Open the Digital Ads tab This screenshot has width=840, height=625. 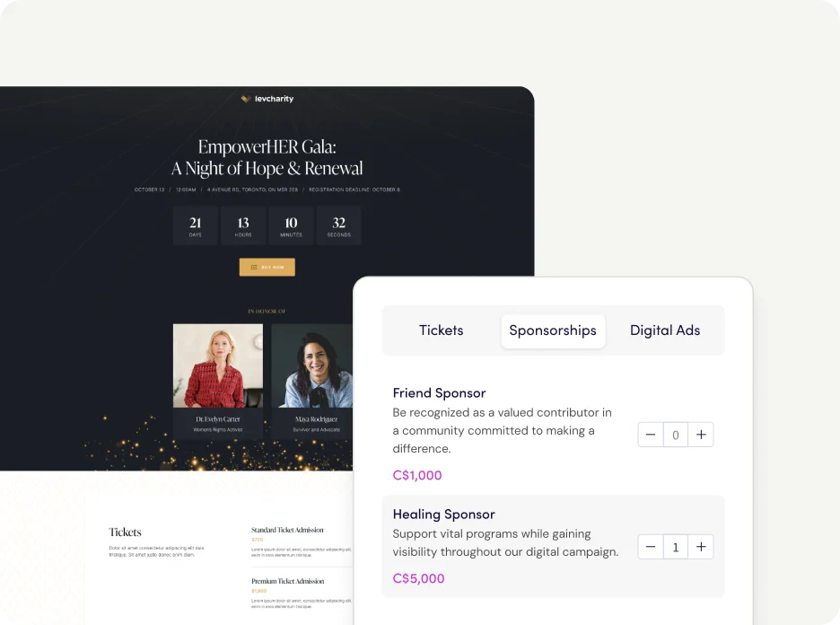[x=665, y=330]
